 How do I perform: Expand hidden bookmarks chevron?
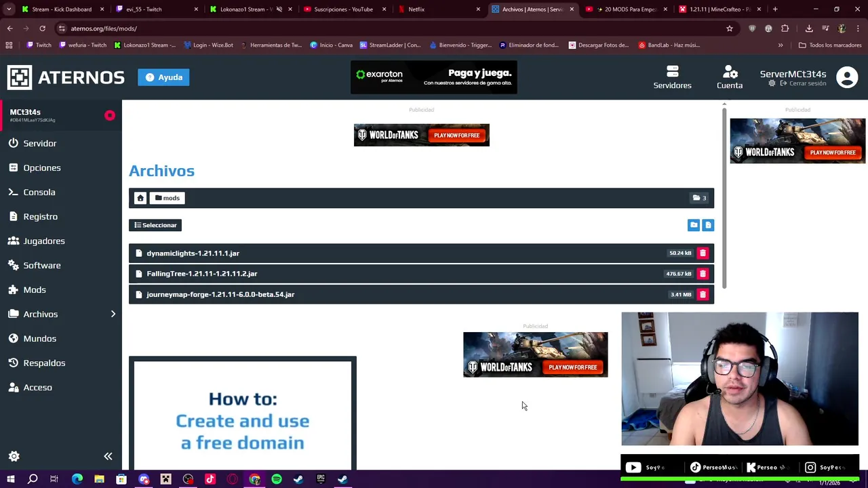point(781,45)
